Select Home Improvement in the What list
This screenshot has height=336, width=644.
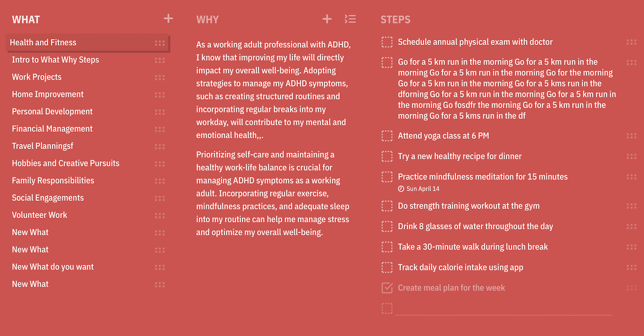[x=47, y=94]
